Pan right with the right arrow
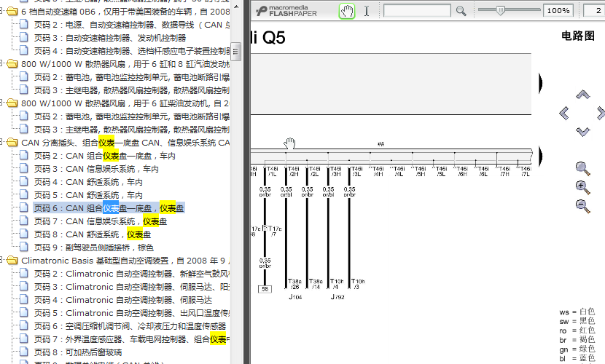The image size is (605, 364). point(601,114)
